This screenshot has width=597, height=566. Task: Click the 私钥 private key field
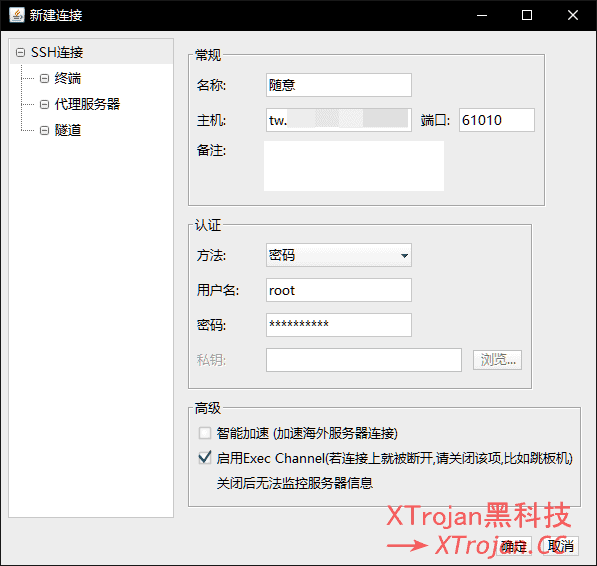pos(364,360)
